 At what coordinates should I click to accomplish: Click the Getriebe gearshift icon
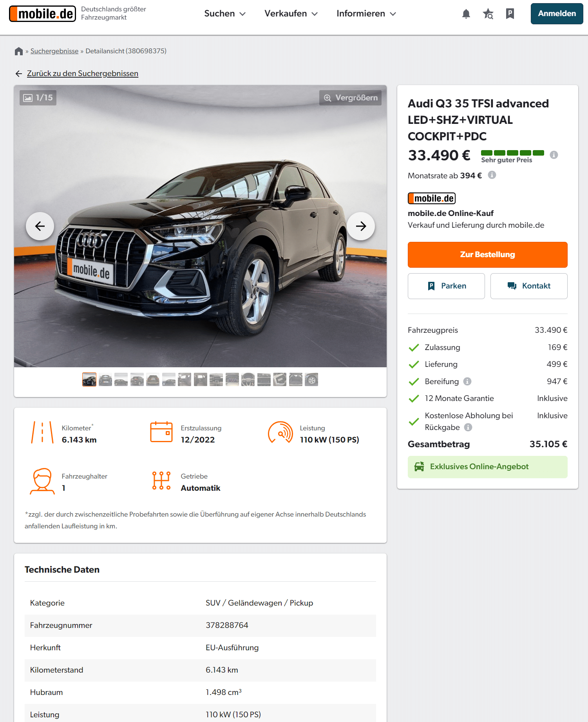pyautogui.click(x=161, y=481)
